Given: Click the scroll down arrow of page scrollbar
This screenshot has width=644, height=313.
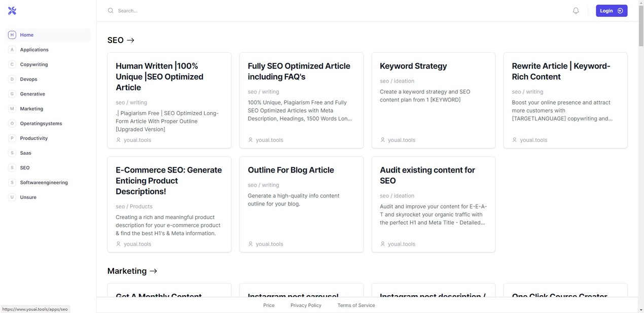Looking at the screenshot, I should click(641, 309).
